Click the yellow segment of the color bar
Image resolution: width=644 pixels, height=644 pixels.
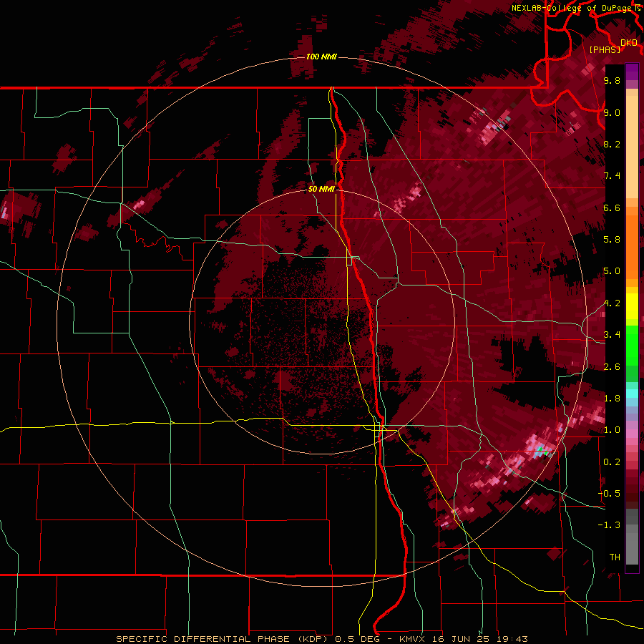pos(632,306)
